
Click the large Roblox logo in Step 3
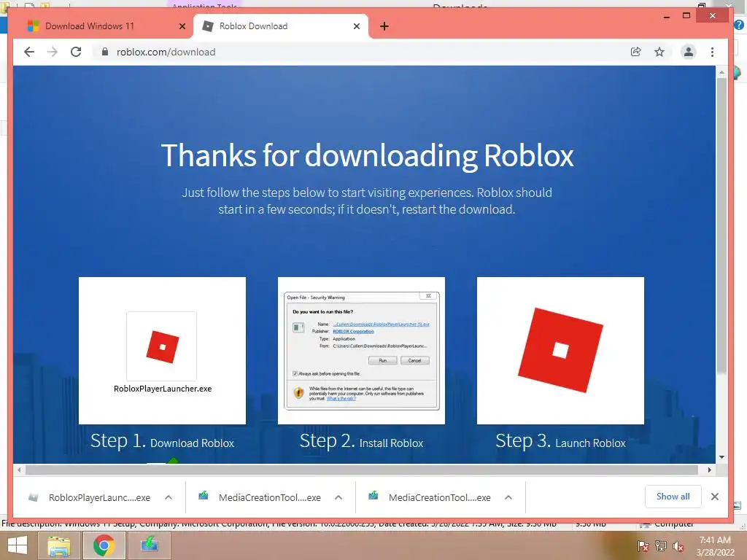[x=560, y=350]
